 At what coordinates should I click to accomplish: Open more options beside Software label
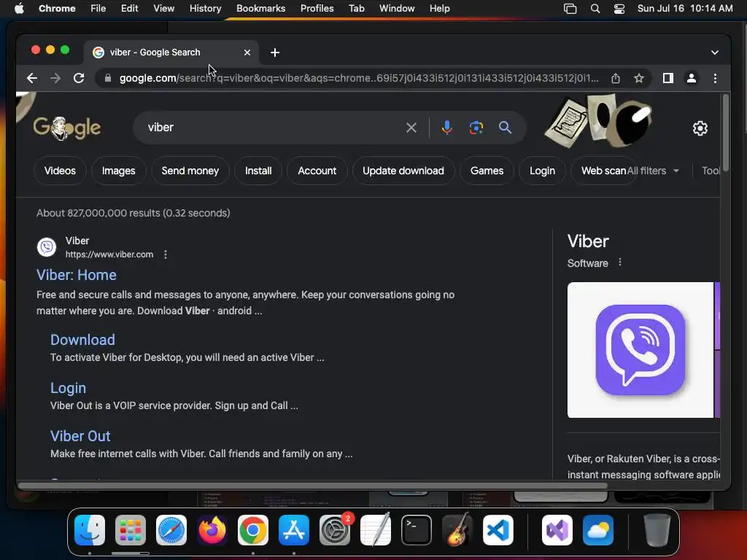coord(619,262)
